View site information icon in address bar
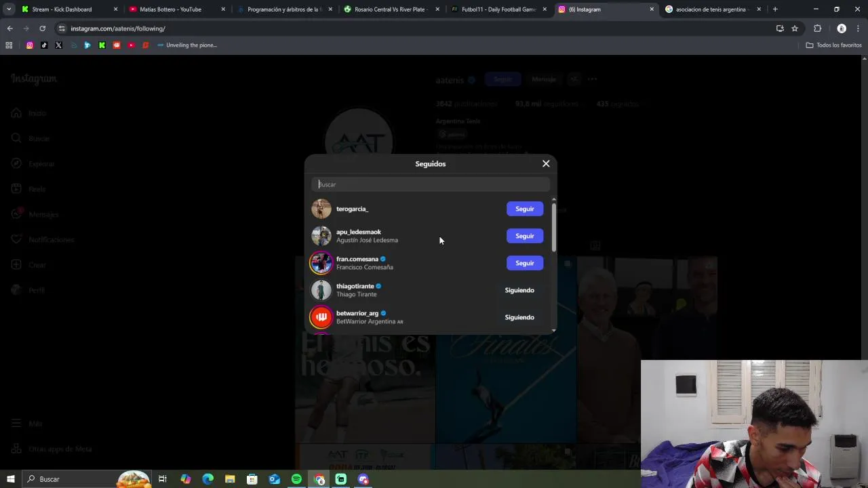 [x=62, y=28]
